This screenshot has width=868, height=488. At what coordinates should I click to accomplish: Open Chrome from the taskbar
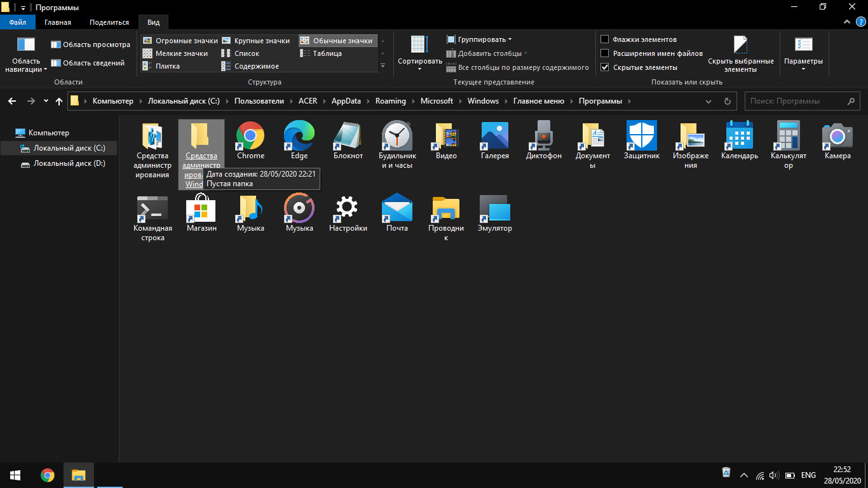tap(47, 475)
